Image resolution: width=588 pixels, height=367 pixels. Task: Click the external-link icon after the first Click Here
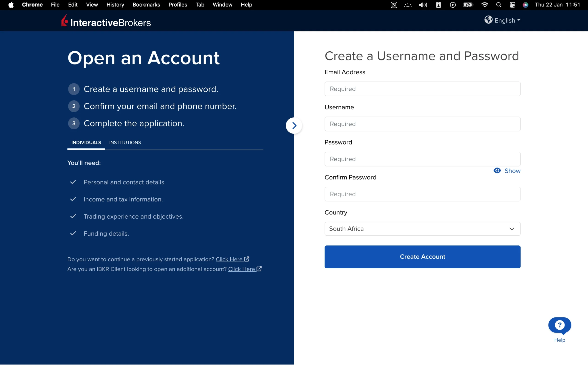tap(247, 259)
